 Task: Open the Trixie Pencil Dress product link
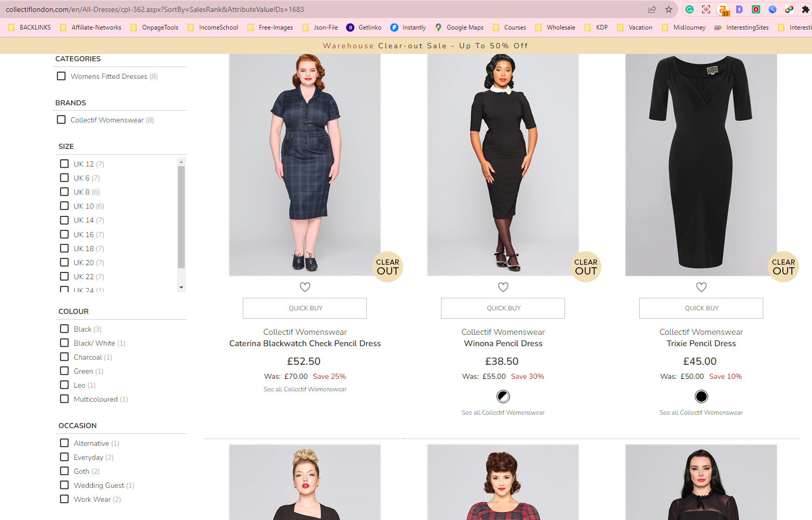(x=701, y=344)
